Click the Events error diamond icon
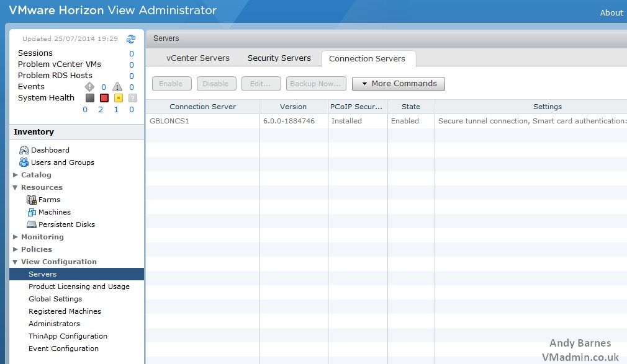 pos(89,87)
